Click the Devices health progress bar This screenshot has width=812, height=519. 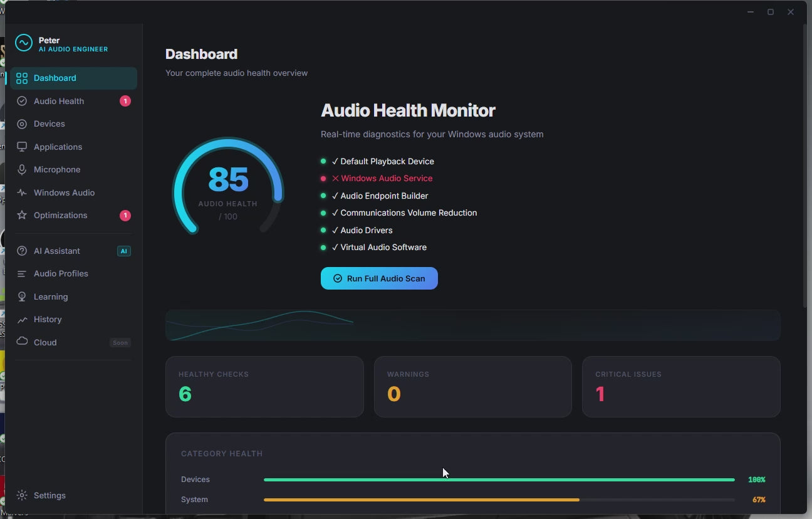[x=499, y=480]
